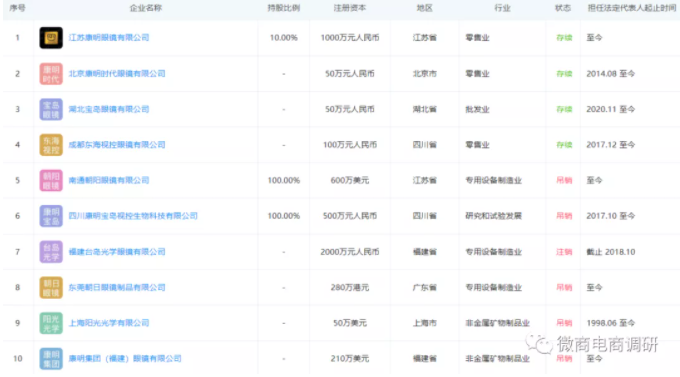This screenshot has height=377, width=680.
Task: Open the 东莞朝日眼镜制品有限公司 link
Action: pos(117,288)
